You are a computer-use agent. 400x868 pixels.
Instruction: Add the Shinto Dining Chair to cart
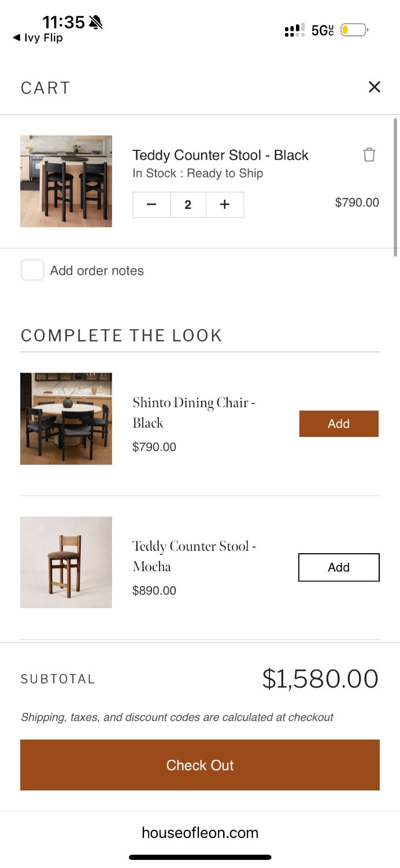[339, 424]
